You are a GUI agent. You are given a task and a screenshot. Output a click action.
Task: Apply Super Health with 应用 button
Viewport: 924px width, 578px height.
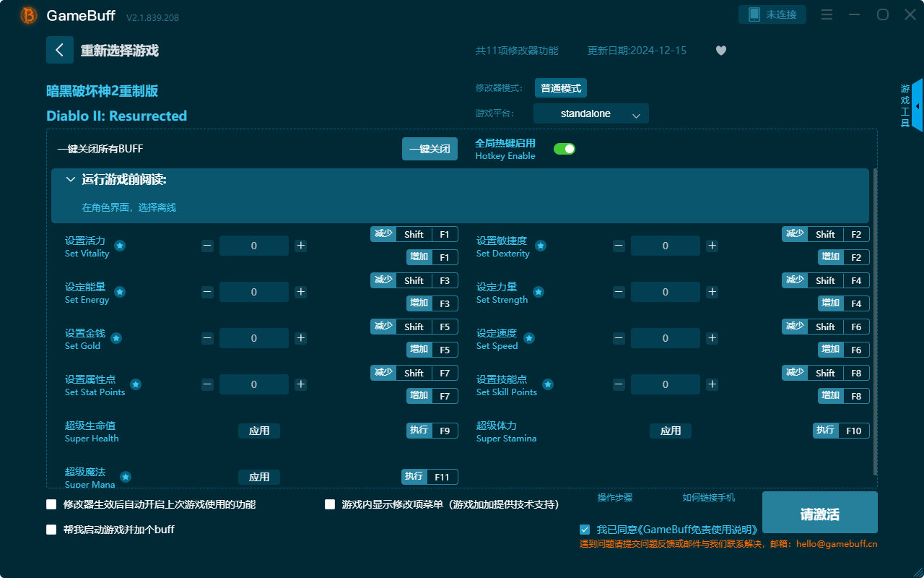click(x=259, y=431)
